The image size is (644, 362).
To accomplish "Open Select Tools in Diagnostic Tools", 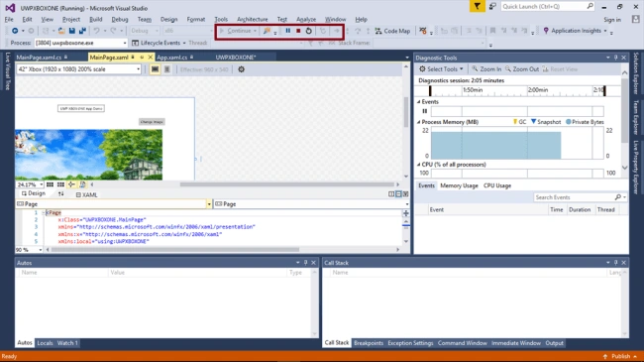I will tap(441, 69).
